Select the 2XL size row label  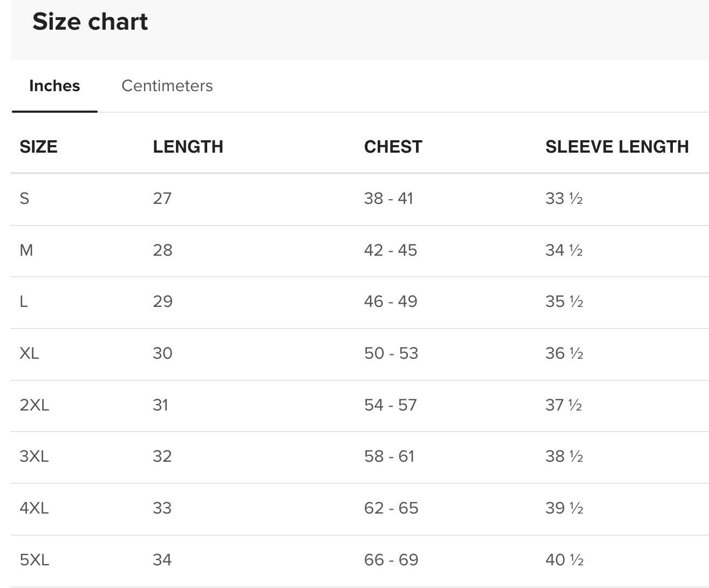tap(34, 405)
